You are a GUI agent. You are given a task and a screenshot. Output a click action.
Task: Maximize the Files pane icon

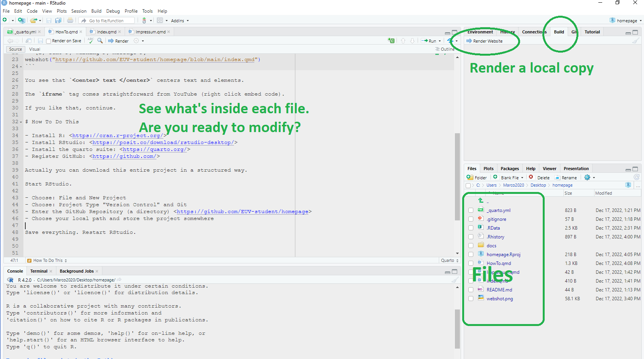[x=635, y=169]
